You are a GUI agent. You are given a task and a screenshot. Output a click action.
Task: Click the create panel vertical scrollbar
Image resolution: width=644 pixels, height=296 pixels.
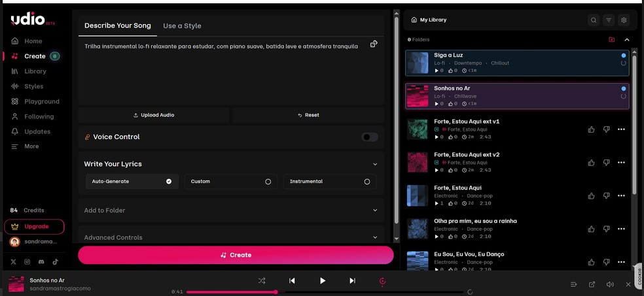[397, 120]
